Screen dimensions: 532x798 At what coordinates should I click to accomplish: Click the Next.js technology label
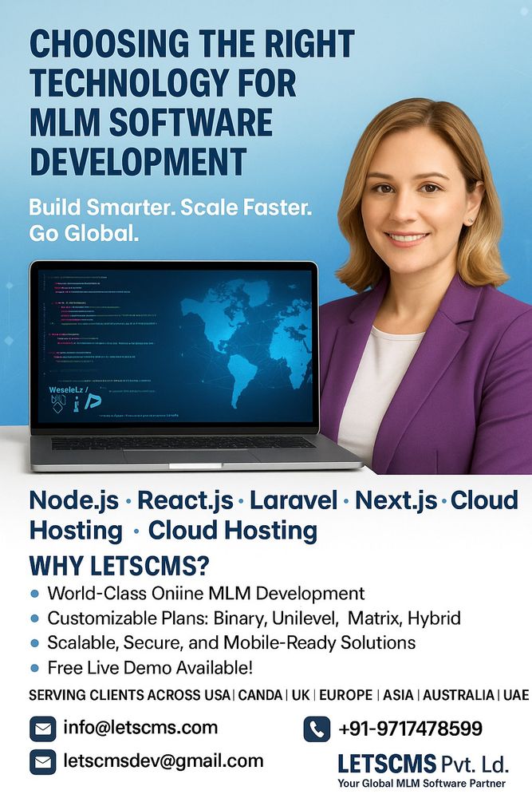click(396, 501)
